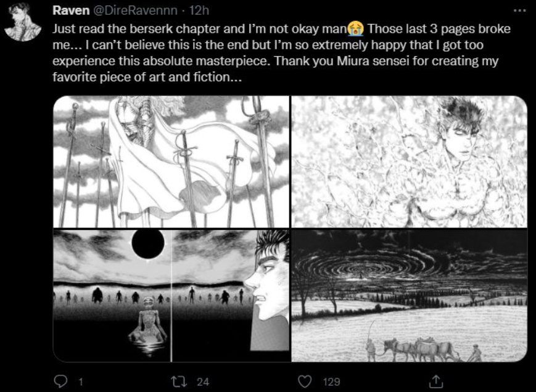This screenshot has width=536, height=392.
Task: Like the tweet with heart icon
Action: click(x=305, y=381)
